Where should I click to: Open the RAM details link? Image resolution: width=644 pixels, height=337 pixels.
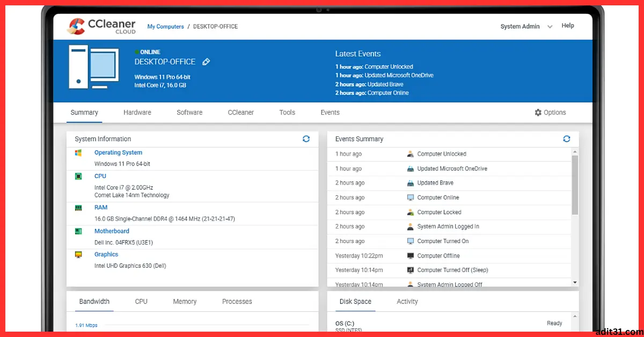(101, 208)
